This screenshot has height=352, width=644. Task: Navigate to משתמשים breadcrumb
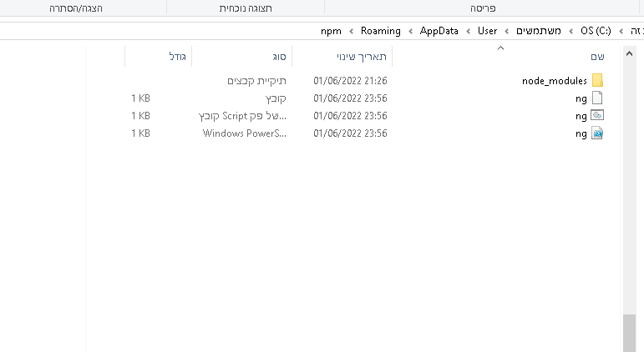click(539, 31)
